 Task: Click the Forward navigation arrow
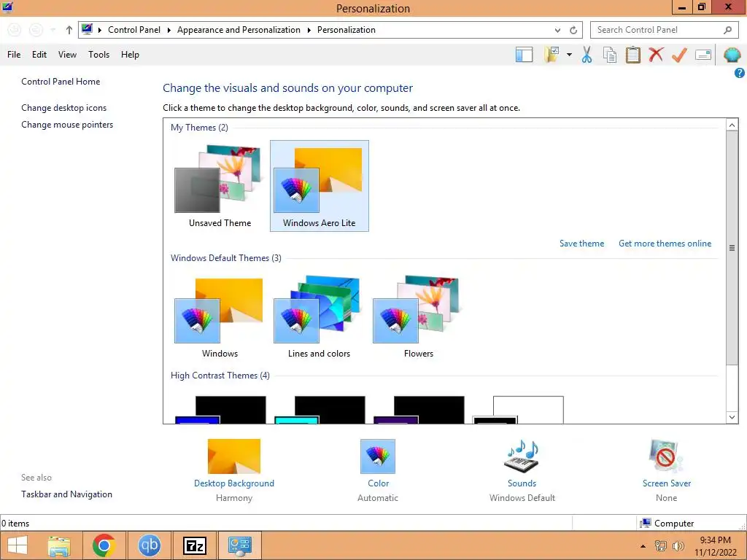coord(36,30)
